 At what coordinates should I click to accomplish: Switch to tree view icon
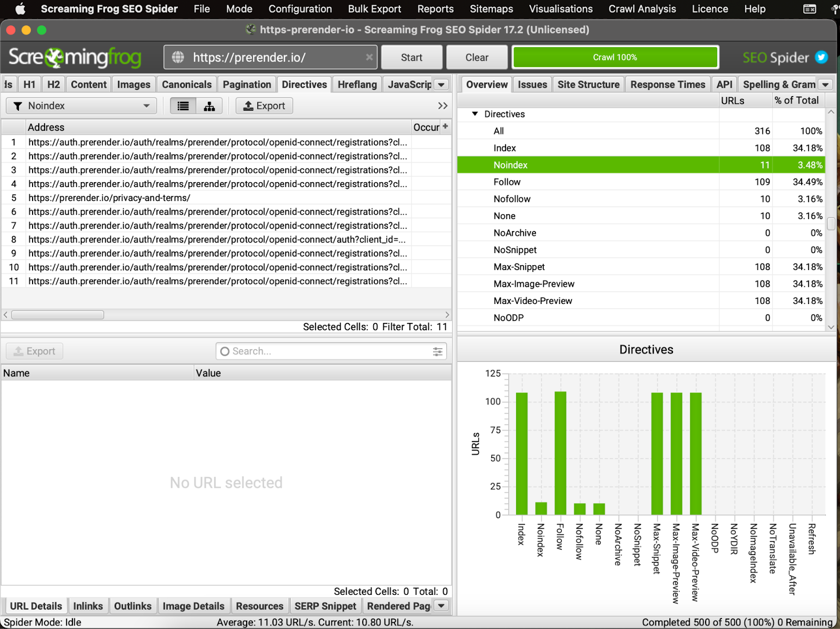point(209,106)
